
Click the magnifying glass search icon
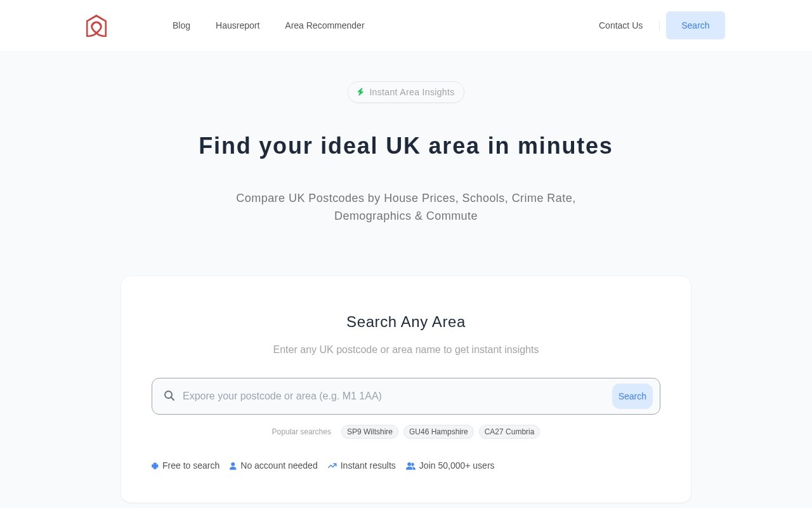(x=169, y=396)
